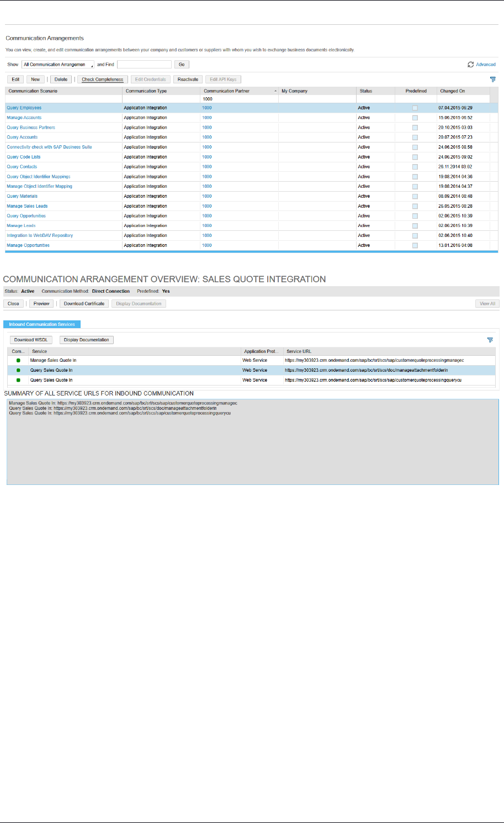The height and width of the screenshot is (823, 504).
Task: Sort by Changed On column header
Action: click(464, 91)
